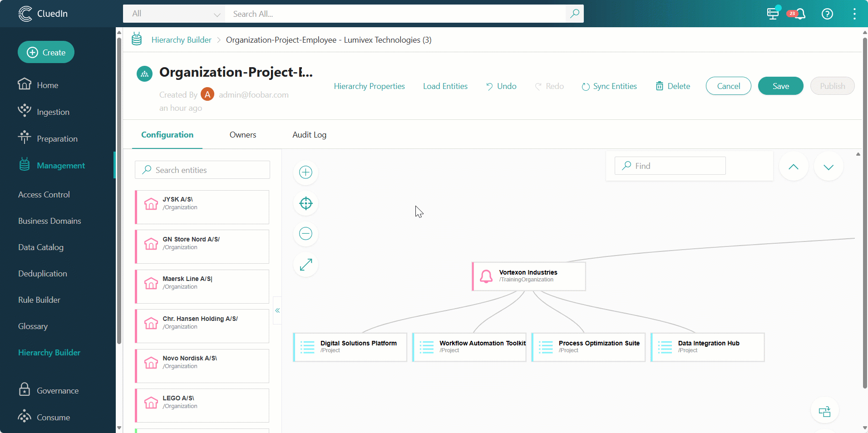Select the Vortexon Industries node
Viewport: 868px width, 433px height.
point(529,276)
